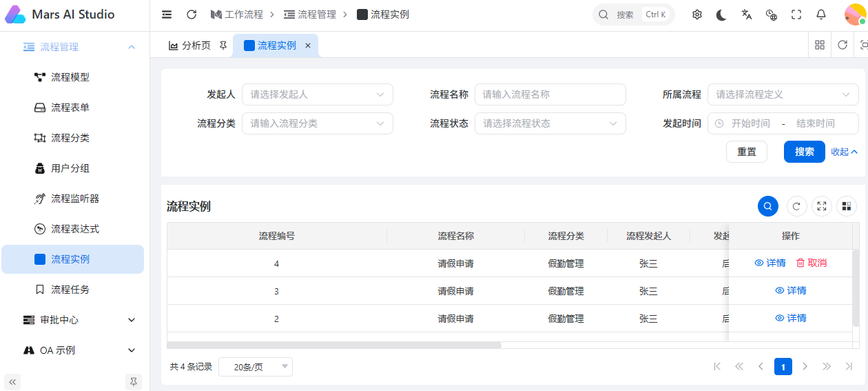868x391 pixels.
Task: Close the 流程实例 tab
Action: click(x=308, y=46)
